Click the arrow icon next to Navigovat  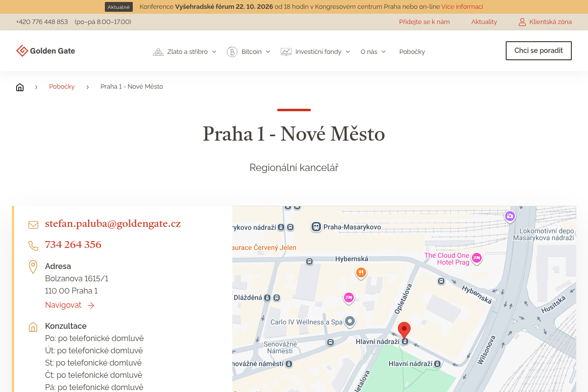pos(91,305)
